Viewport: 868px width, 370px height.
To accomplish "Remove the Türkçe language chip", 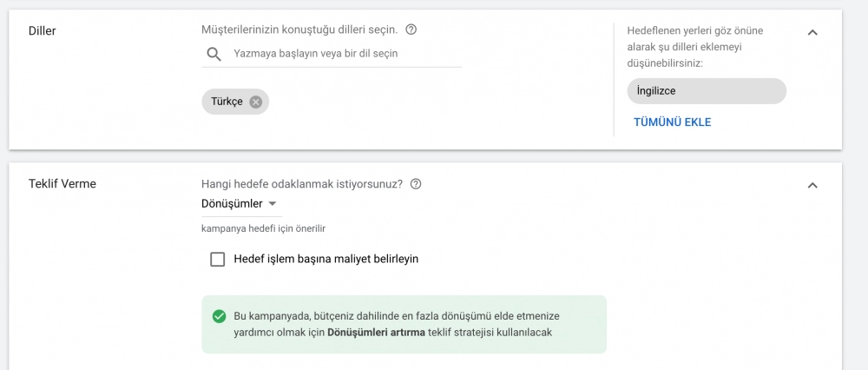I will tap(255, 102).
